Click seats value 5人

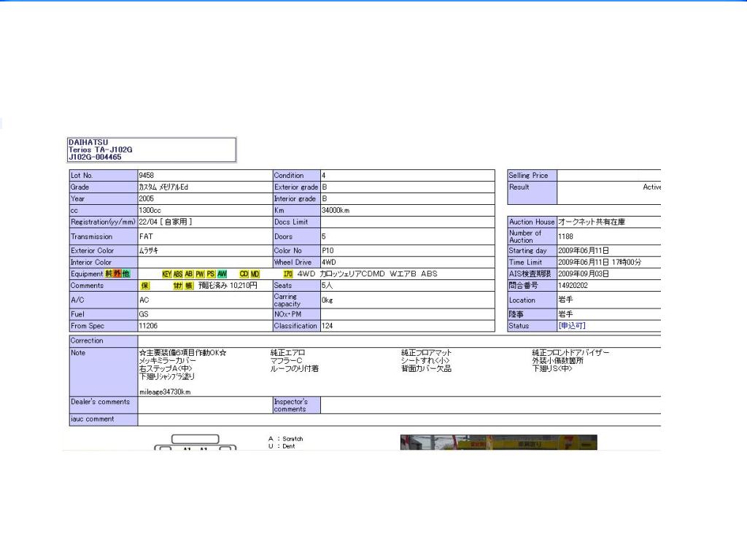pos(328,286)
